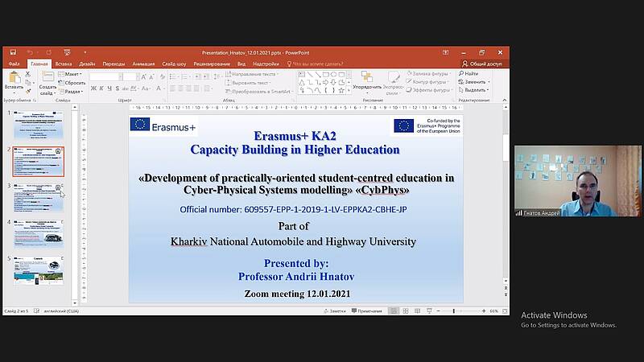This screenshot has width=644, height=362.
Task: Click Text Direction (Направление текста) button
Action: (x=252, y=74)
